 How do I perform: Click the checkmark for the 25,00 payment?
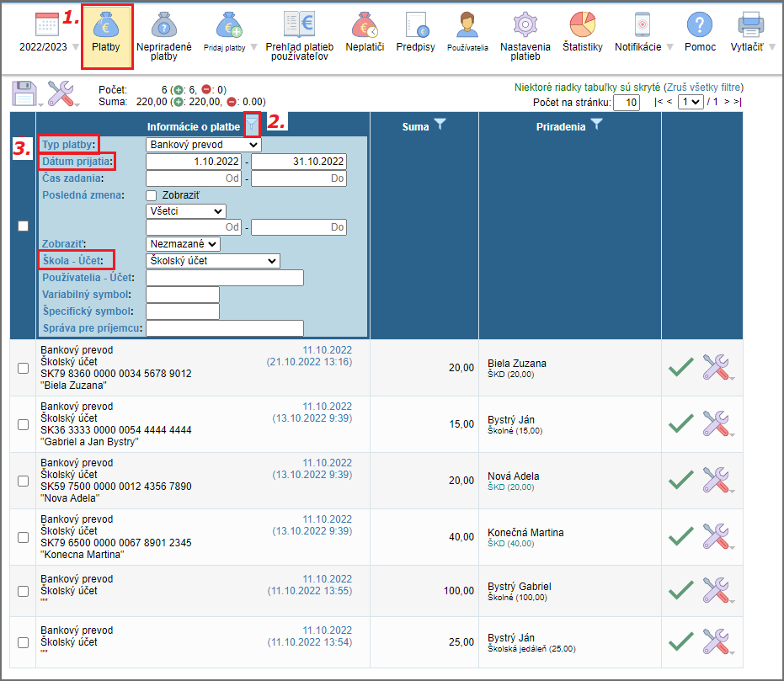point(681,642)
